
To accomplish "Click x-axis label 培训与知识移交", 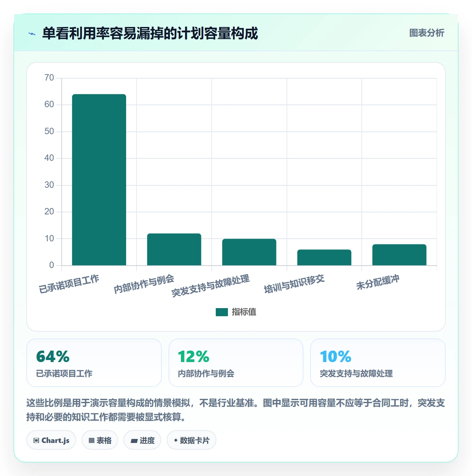I will pos(294,284).
